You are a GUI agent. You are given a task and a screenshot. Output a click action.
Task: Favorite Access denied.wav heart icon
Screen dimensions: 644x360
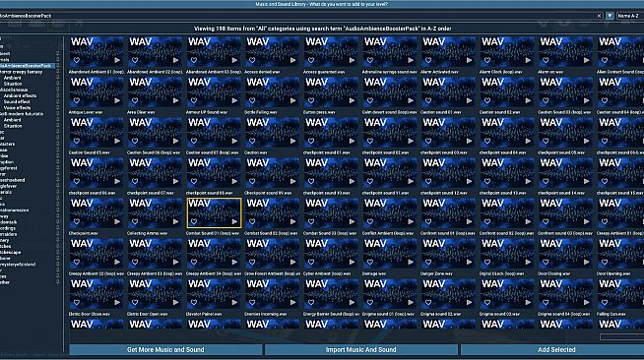[x=252, y=60]
